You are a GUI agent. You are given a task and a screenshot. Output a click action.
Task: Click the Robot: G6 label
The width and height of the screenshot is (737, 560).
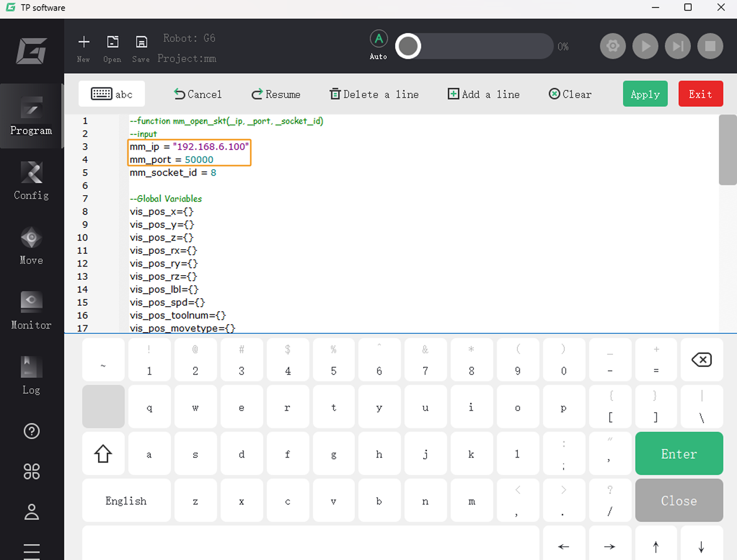tap(189, 38)
